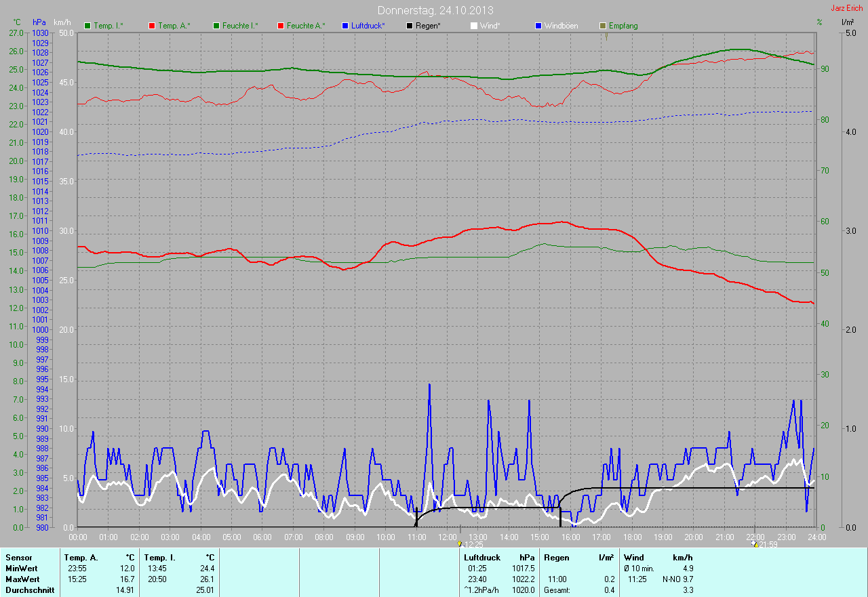Click the hPa axis unit label
The width and height of the screenshot is (868, 597).
(x=39, y=22)
